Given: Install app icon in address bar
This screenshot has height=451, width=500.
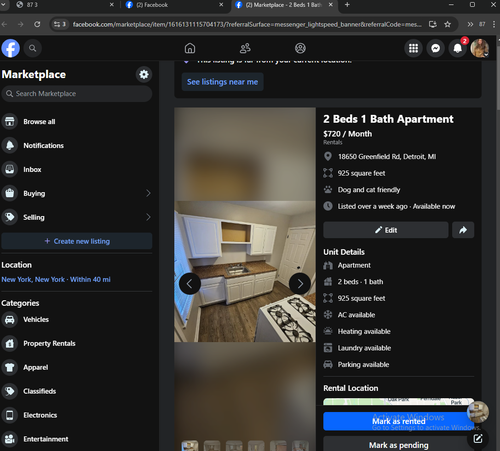Looking at the screenshot, I should tap(433, 24).
